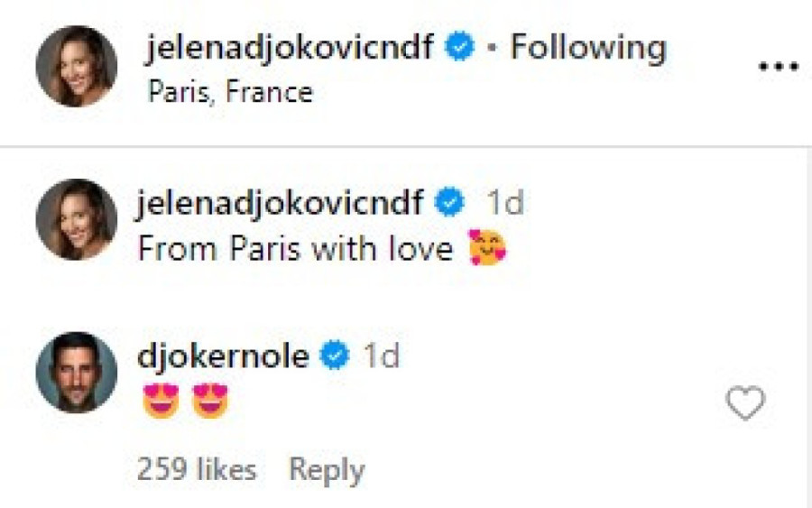Visit the djokernole username link

pyautogui.click(x=223, y=356)
